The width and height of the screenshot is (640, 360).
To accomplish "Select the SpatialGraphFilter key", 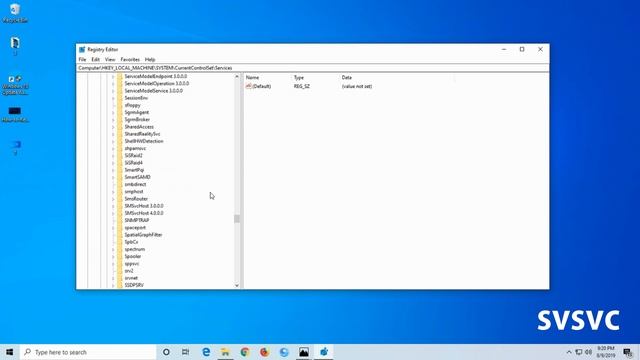I will pyautogui.click(x=143, y=235).
